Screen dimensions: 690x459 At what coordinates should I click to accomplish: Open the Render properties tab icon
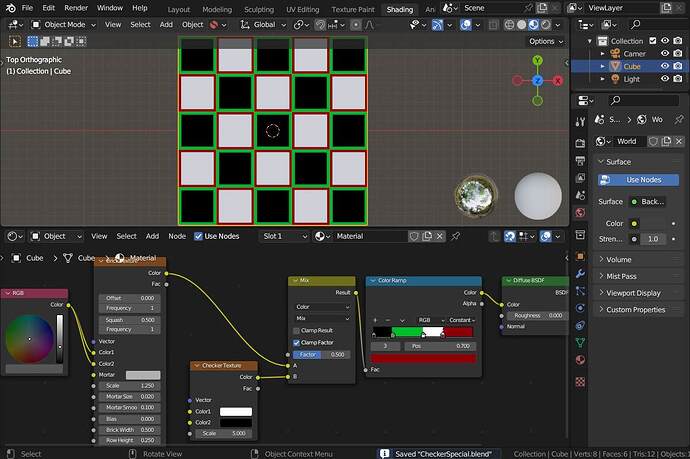[580, 143]
